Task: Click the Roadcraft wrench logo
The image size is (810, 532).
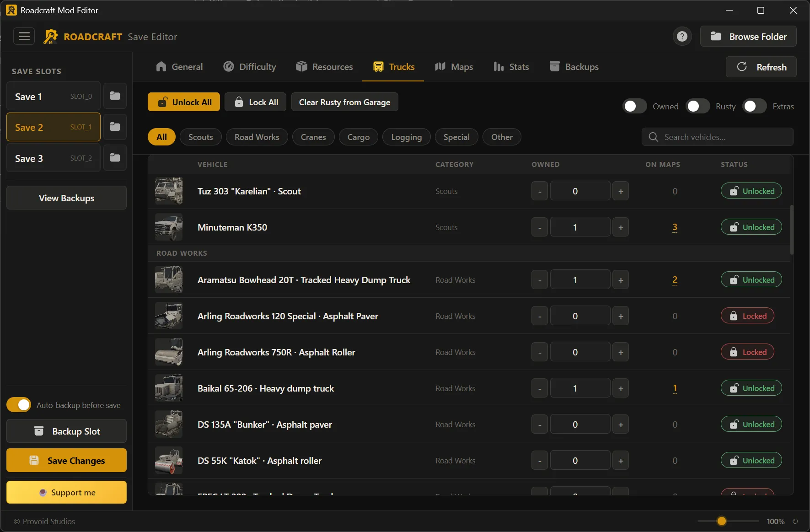Action: [50, 37]
